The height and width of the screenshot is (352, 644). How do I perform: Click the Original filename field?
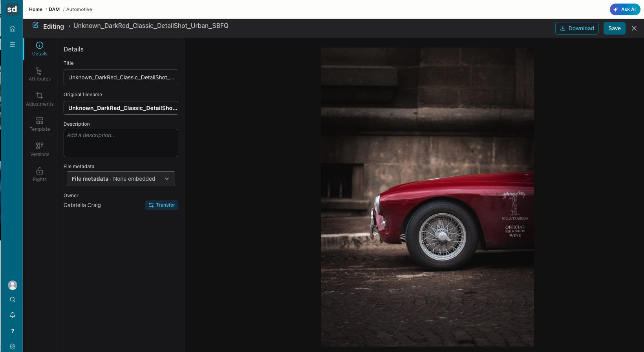(121, 108)
